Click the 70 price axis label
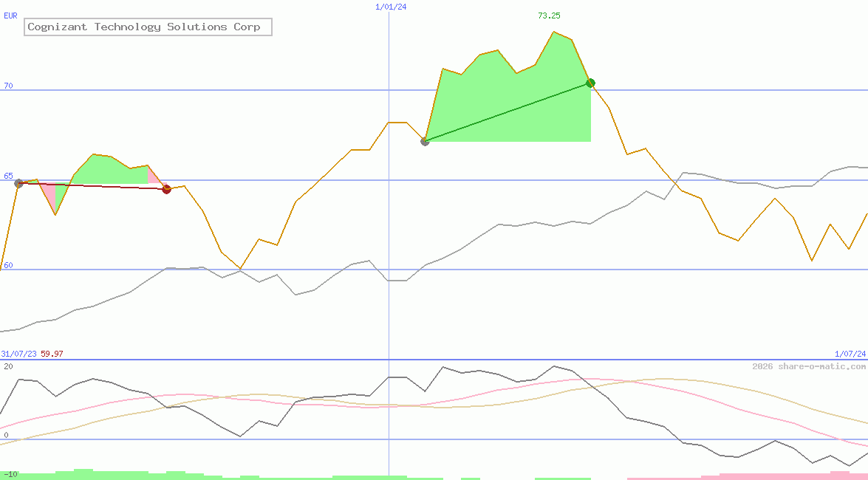 (8, 86)
